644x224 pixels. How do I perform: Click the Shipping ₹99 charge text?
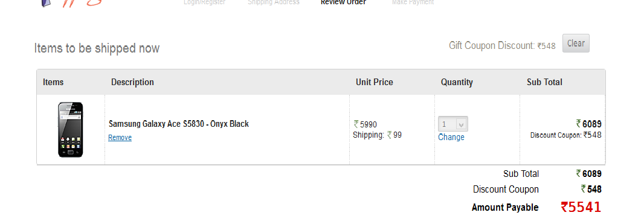pyautogui.click(x=377, y=135)
